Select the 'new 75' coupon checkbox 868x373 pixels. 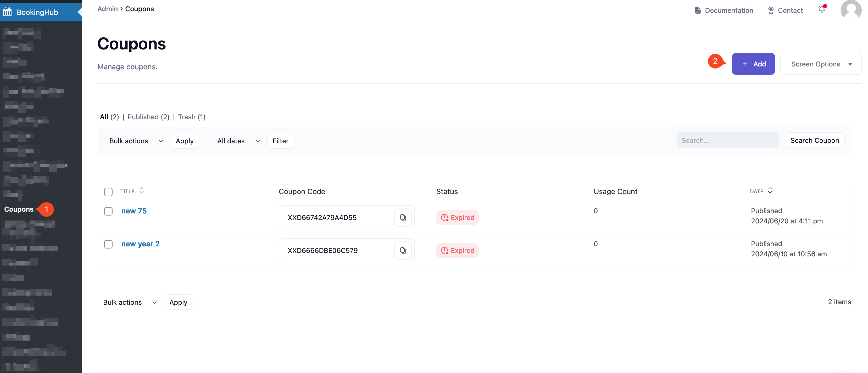108,211
